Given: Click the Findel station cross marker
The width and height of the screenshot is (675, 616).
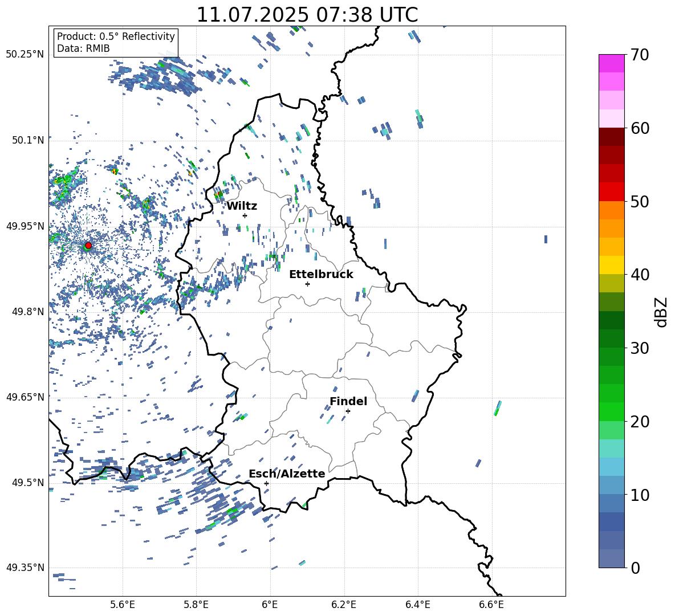Looking at the screenshot, I should [x=348, y=411].
